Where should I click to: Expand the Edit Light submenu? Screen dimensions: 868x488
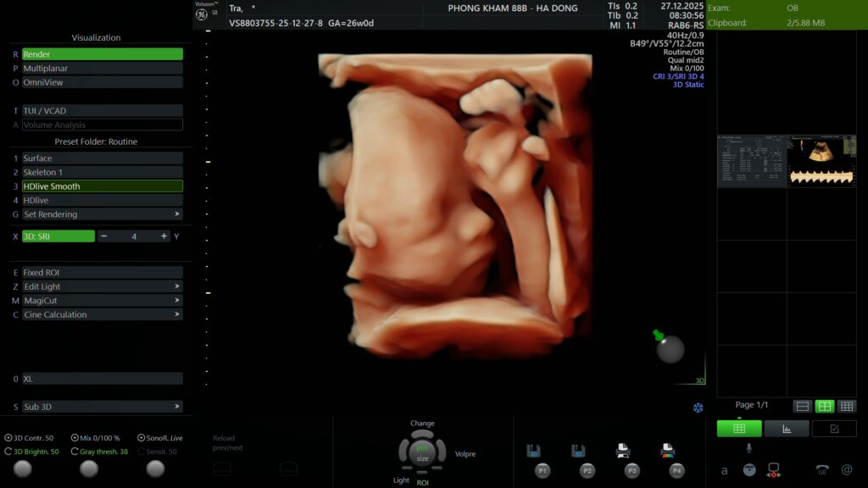click(x=102, y=286)
